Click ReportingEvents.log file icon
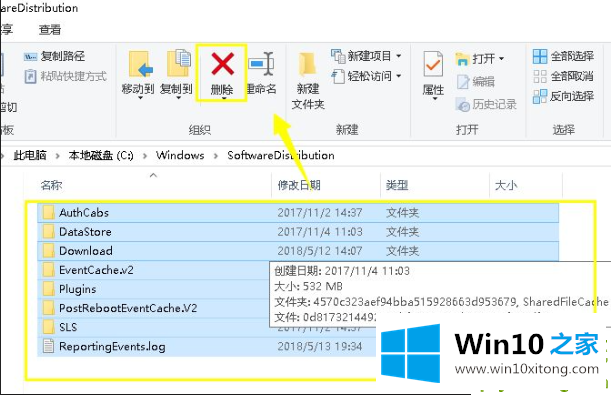Image resolution: width=611 pixels, height=395 pixels. click(48, 346)
